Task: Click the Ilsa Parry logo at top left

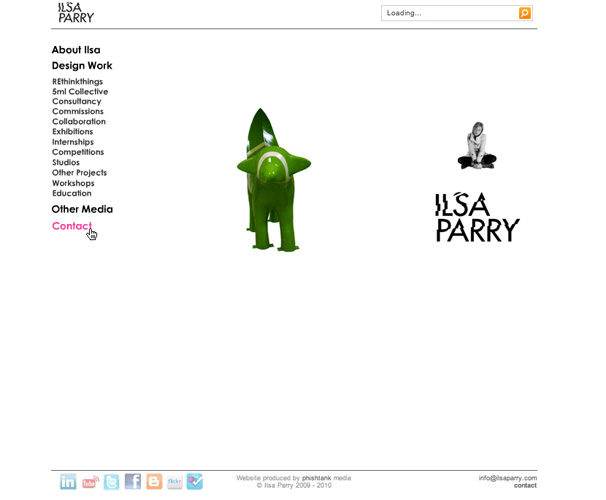Action: (76, 12)
